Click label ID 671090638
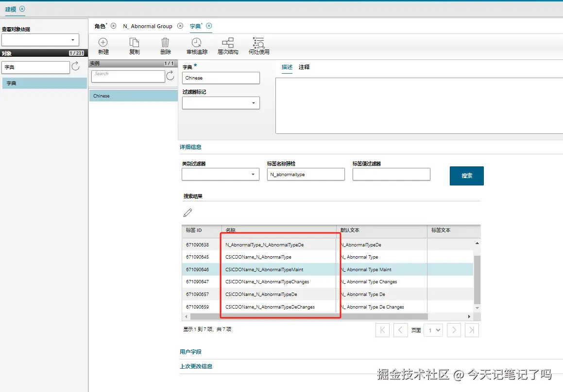The width and height of the screenshot is (563, 392). coord(197,245)
